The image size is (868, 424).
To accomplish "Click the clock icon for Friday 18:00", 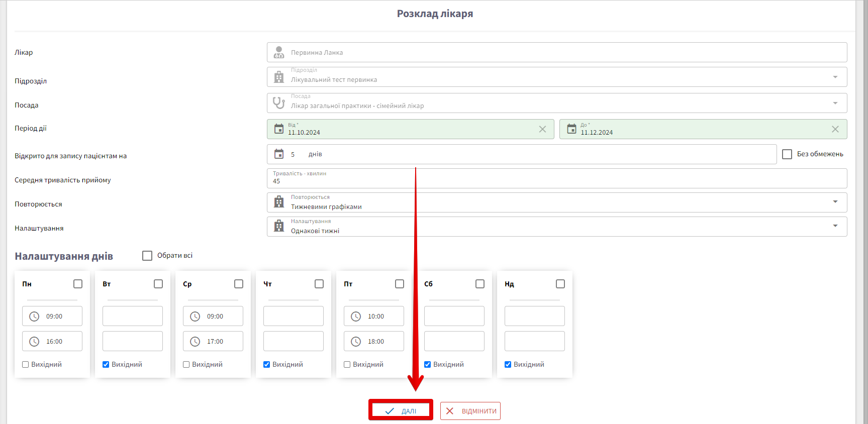I will (x=356, y=342).
